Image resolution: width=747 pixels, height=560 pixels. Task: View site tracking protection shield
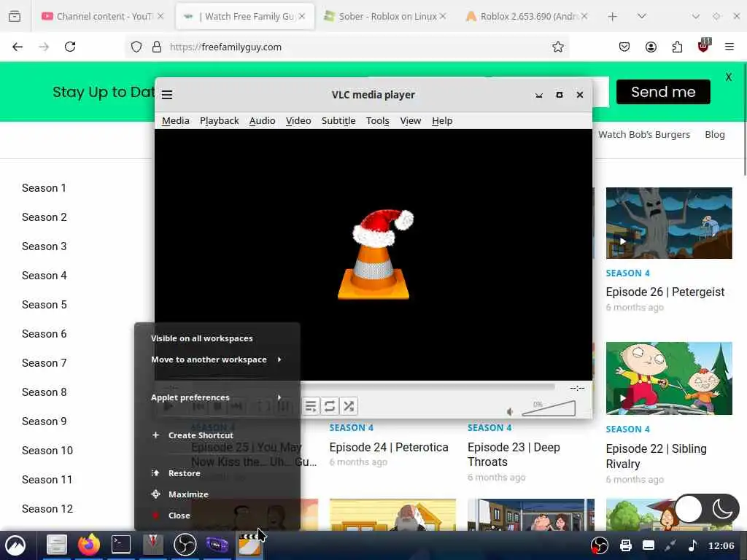pos(136,47)
